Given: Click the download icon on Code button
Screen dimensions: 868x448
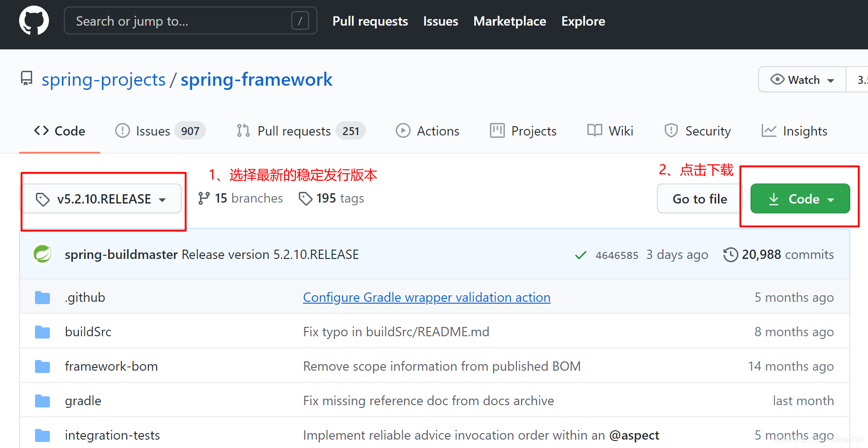Looking at the screenshot, I should coord(774,199).
